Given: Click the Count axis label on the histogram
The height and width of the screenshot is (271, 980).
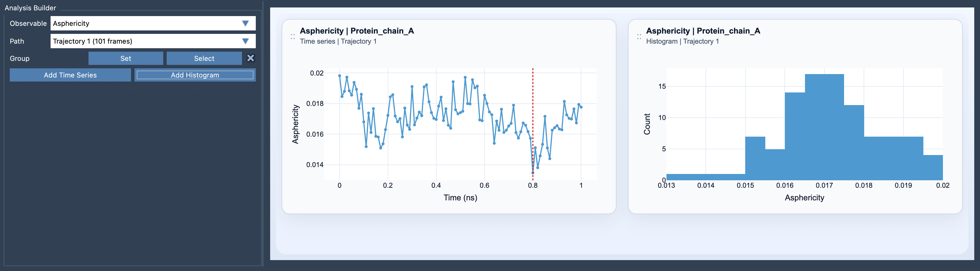Looking at the screenshot, I should pos(647,123).
